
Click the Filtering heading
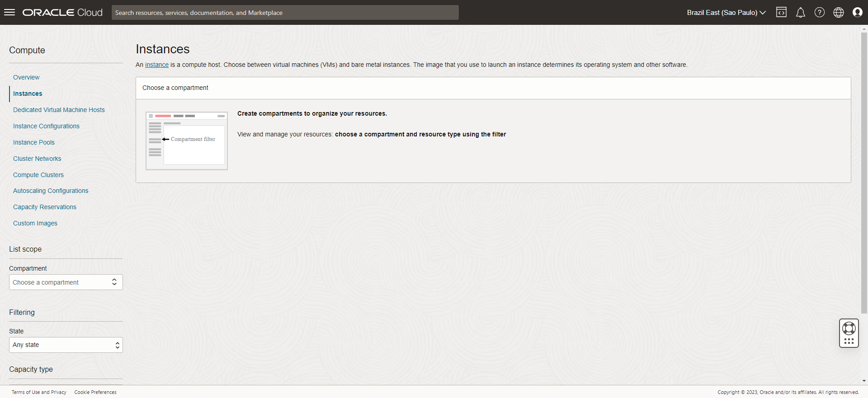click(22, 312)
